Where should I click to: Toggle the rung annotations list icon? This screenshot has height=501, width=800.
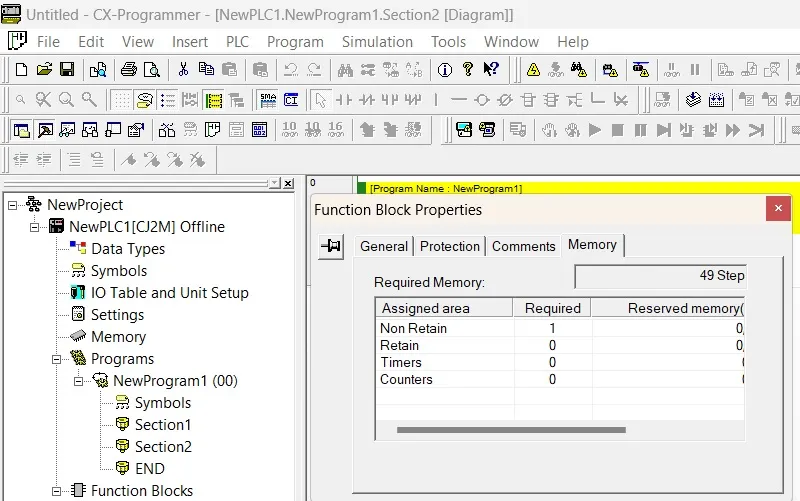[167, 100]
